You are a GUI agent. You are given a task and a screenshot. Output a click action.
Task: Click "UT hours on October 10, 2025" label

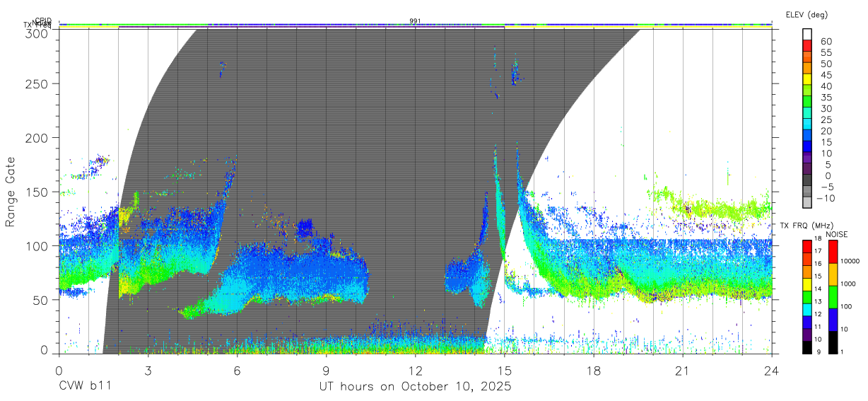tap(415, 387)
